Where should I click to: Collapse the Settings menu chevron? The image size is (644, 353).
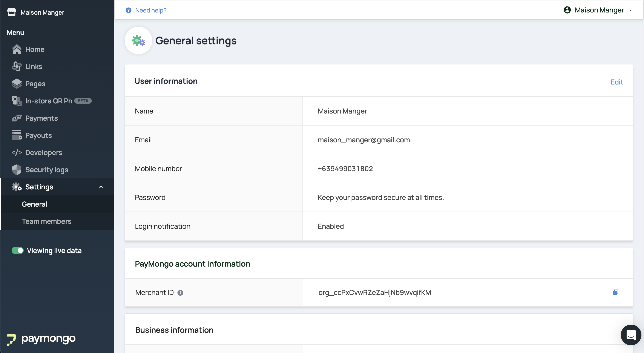[x=101, y=187]
